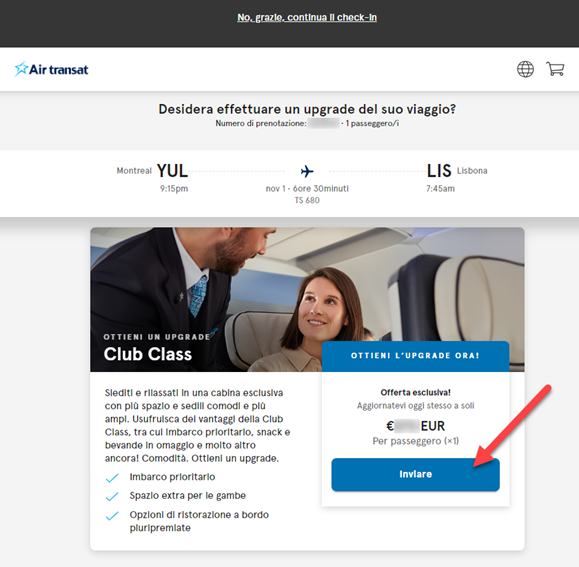Click the Offerta esclusiva! label

415,392
